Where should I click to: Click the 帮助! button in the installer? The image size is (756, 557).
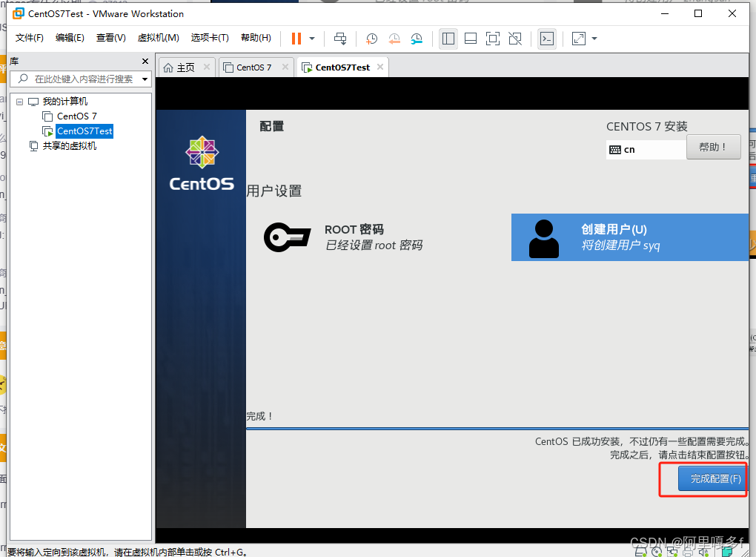point(712,146)
